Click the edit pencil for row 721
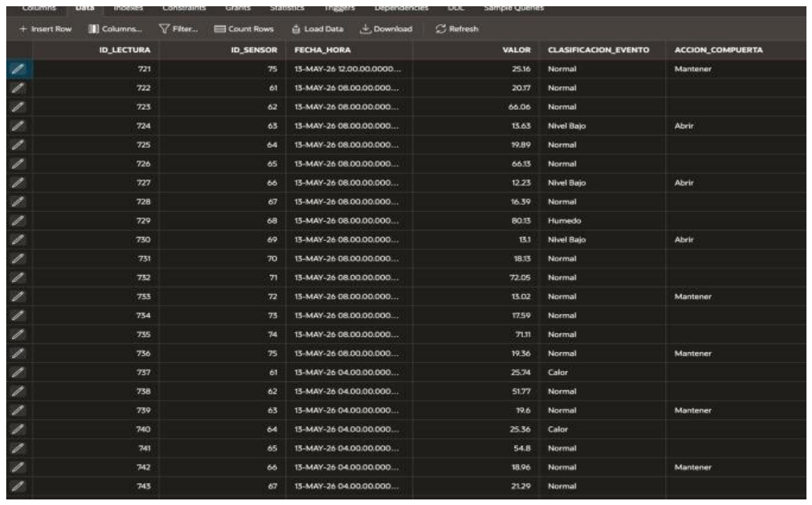812x505 pixels. tap(18, 69)
